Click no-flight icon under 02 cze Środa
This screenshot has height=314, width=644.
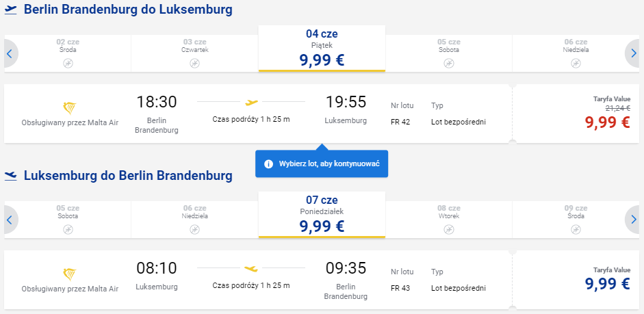[68, 63]
